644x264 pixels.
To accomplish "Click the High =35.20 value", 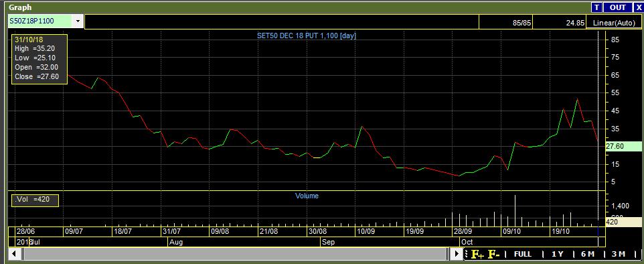I will tap(35, 48).
